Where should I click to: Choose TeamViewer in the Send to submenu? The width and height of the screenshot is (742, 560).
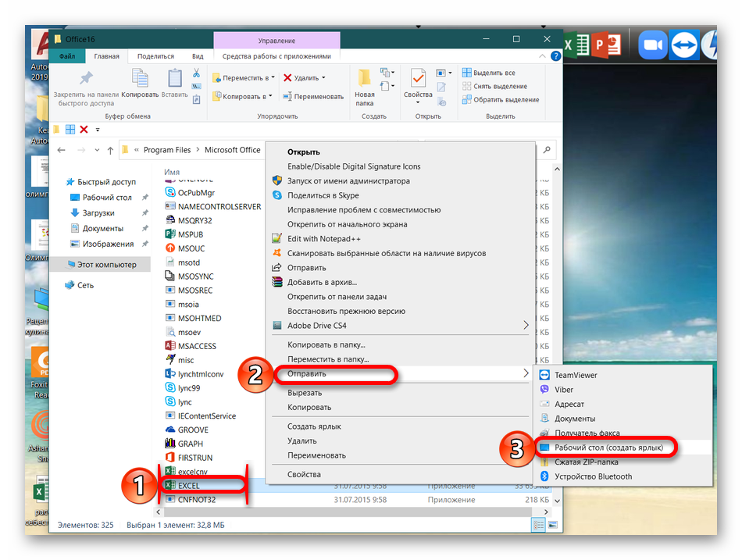(x=576, y=375)
